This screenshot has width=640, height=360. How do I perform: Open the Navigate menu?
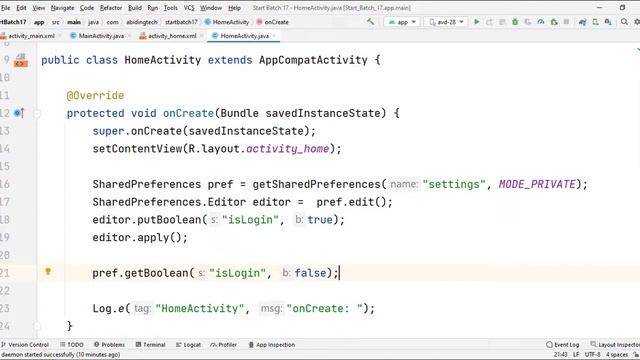click(x=62, y=8)
